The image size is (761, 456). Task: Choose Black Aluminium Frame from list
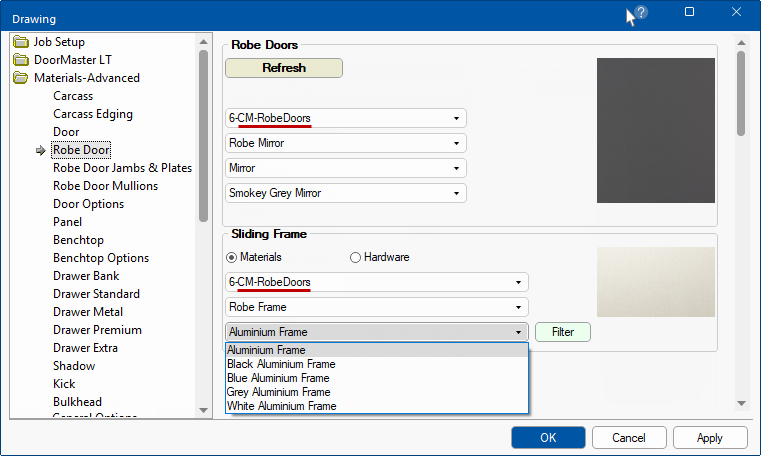coord(281,365)
